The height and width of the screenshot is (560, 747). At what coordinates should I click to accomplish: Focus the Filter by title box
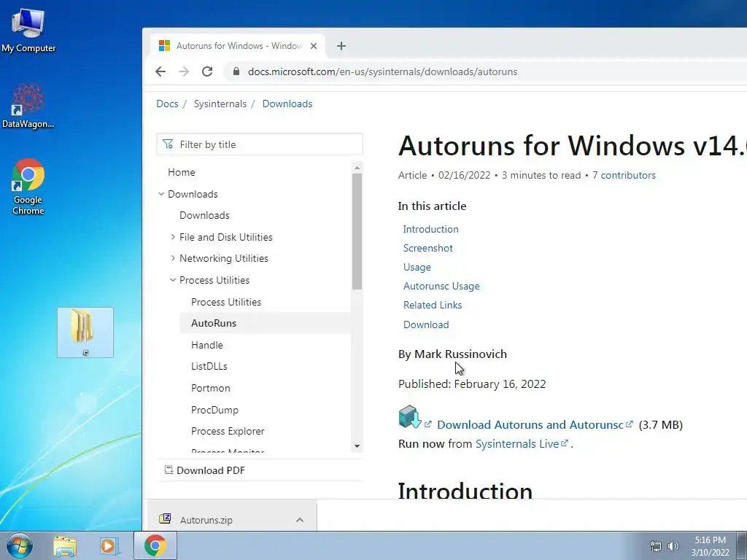(260, 144)
